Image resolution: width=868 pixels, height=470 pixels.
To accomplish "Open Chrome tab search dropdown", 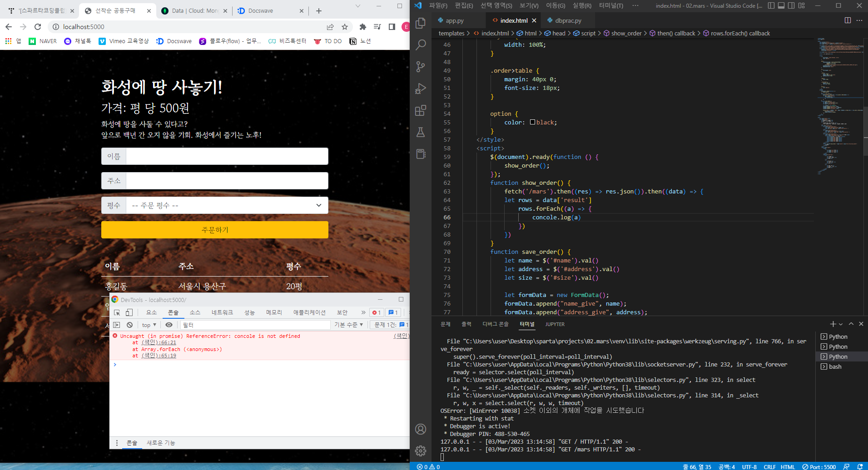I will [x=358, y=6].
